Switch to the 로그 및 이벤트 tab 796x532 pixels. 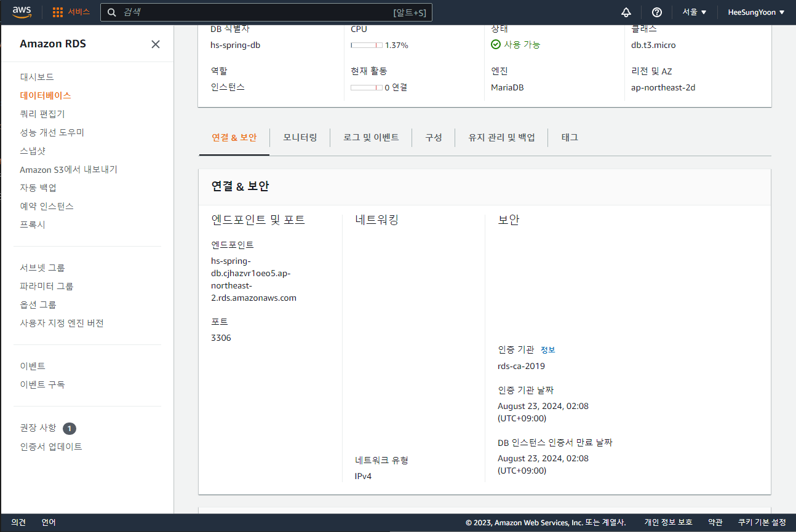pyautogui.click(x=371, y=138)
